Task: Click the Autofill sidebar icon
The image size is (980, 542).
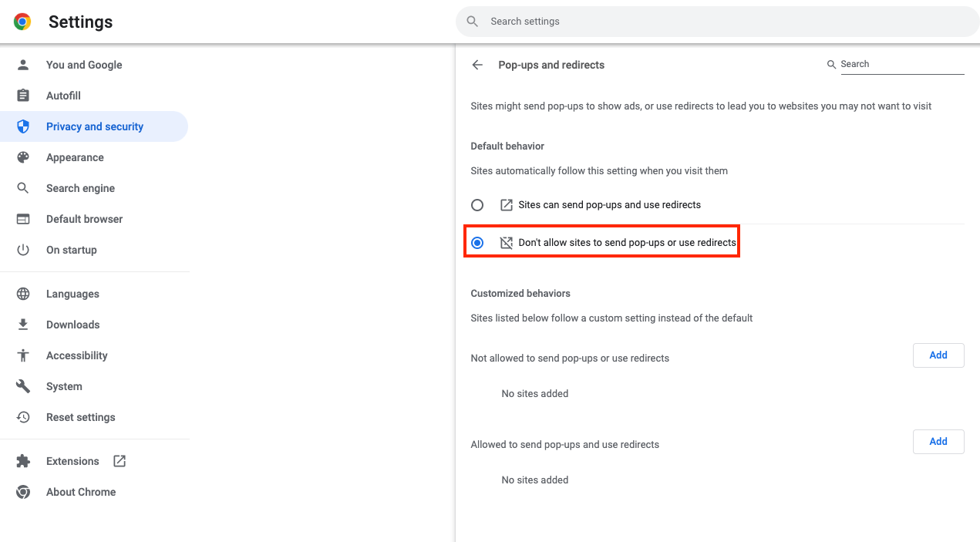Action: pyautogui.click(x=23, y=96)
